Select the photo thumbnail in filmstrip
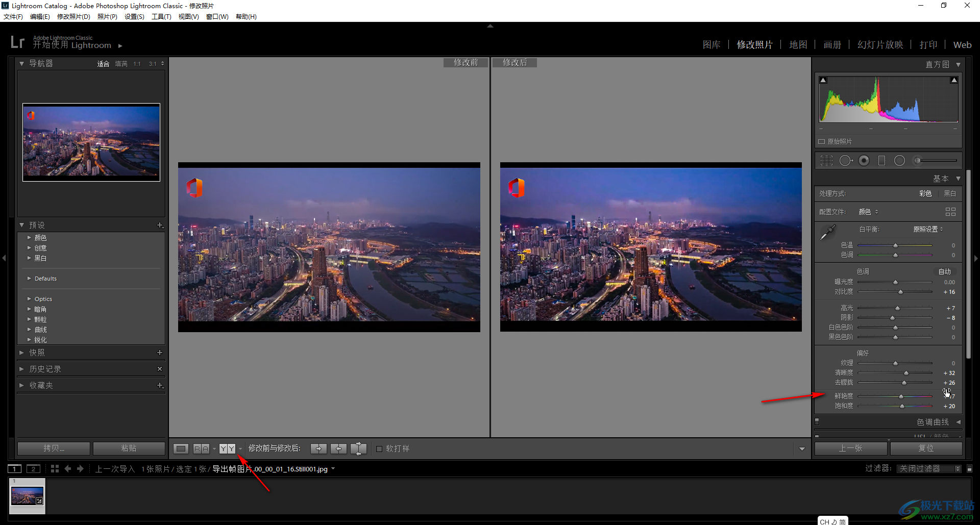 (x=28, y=495)
